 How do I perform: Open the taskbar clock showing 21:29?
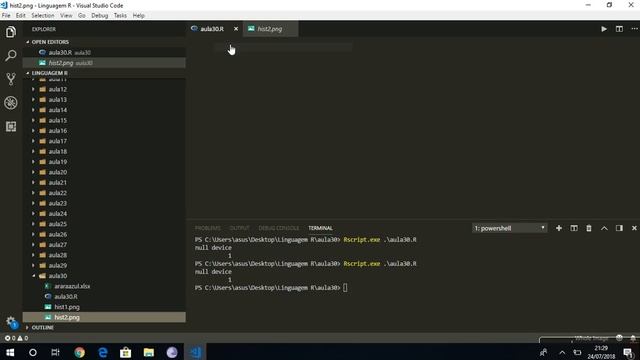click(601, 352)
